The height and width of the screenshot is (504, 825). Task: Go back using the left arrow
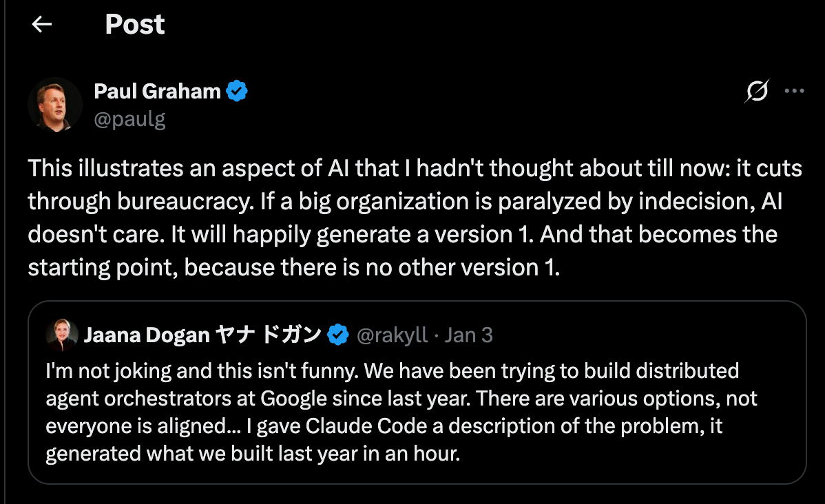pos(42,25)
